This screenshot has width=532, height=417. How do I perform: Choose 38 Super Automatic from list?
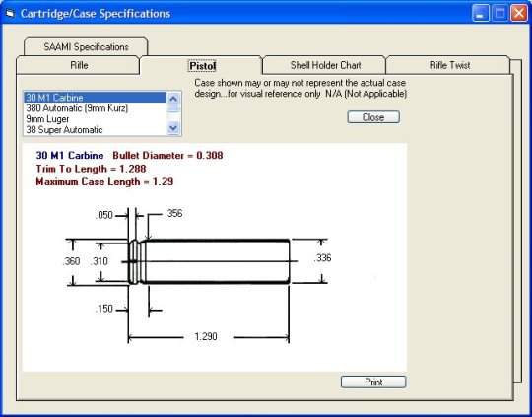click(96, 130)
